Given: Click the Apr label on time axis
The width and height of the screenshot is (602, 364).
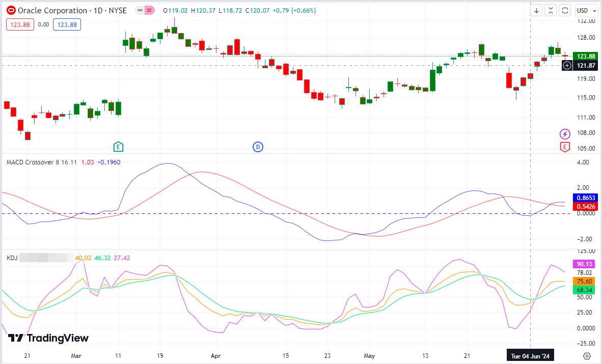Looking at the screenshot, I should pos(216,356).
